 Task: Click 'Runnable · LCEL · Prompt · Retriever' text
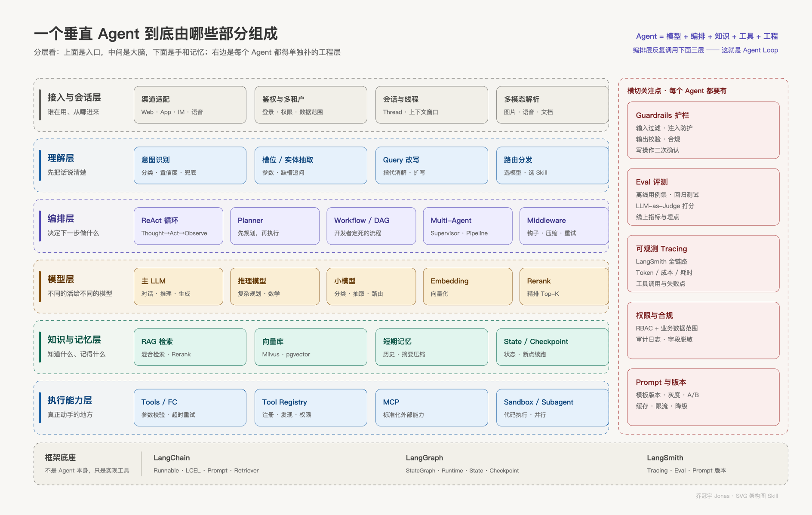[206, 471]
